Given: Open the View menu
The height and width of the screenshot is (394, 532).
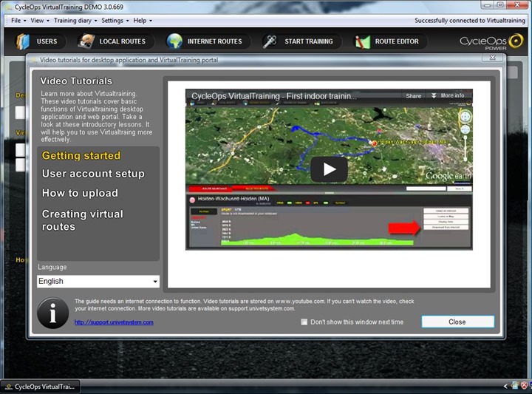Looking at the screenshot, I should coord(40,21).
